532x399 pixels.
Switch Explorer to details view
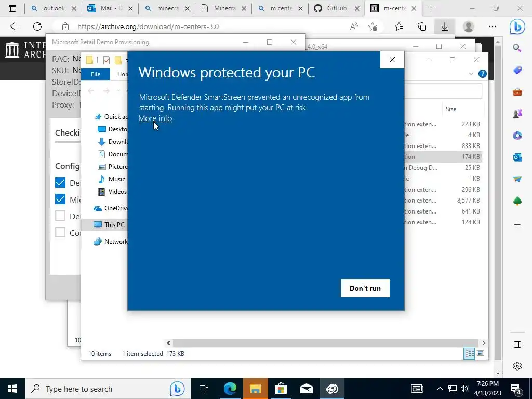pos(469,353)
